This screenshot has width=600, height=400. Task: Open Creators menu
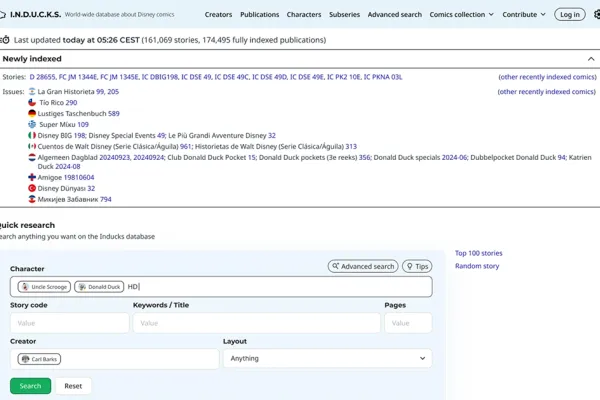pos(218,15)
